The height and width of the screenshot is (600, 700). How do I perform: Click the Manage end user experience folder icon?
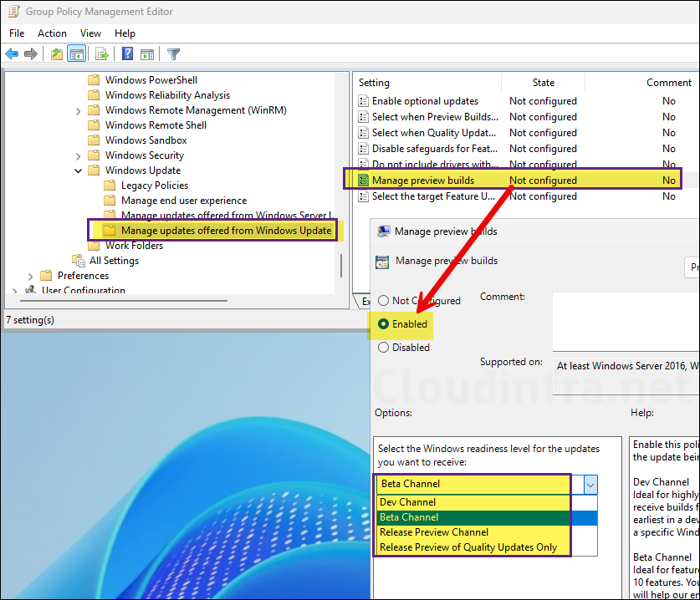click(110, 201)
